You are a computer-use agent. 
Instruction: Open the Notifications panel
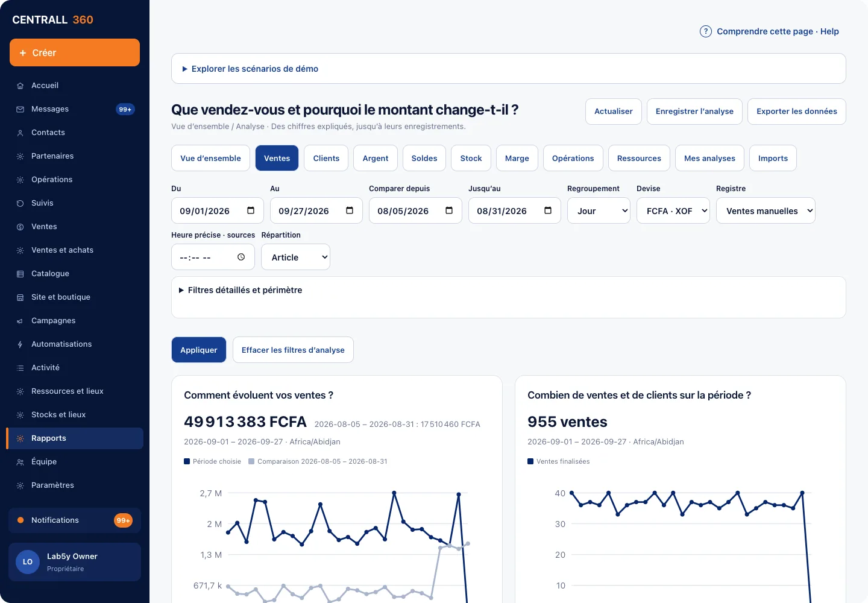75,520
